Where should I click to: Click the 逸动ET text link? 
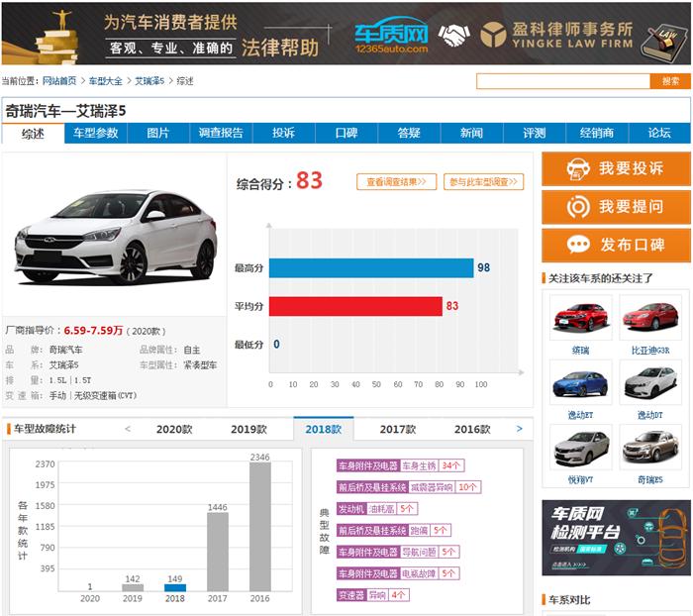click(581, 415)
